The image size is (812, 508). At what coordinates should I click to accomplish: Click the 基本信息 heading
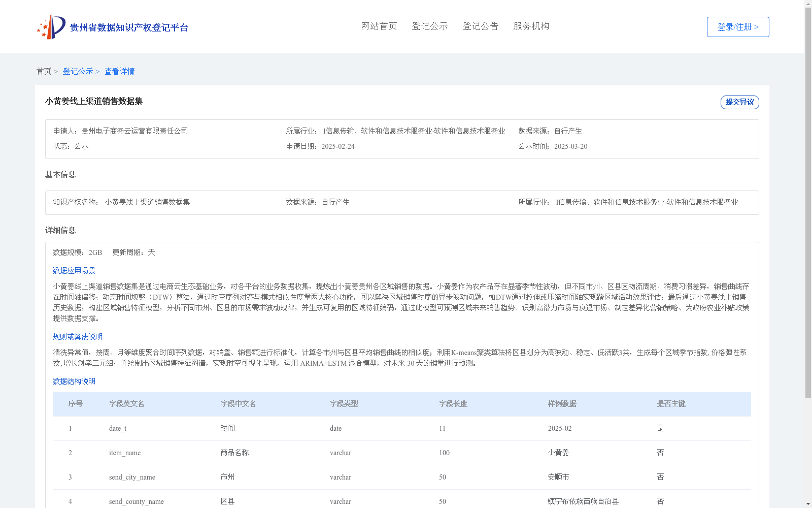pyautogui.click(x=60, y=175)
